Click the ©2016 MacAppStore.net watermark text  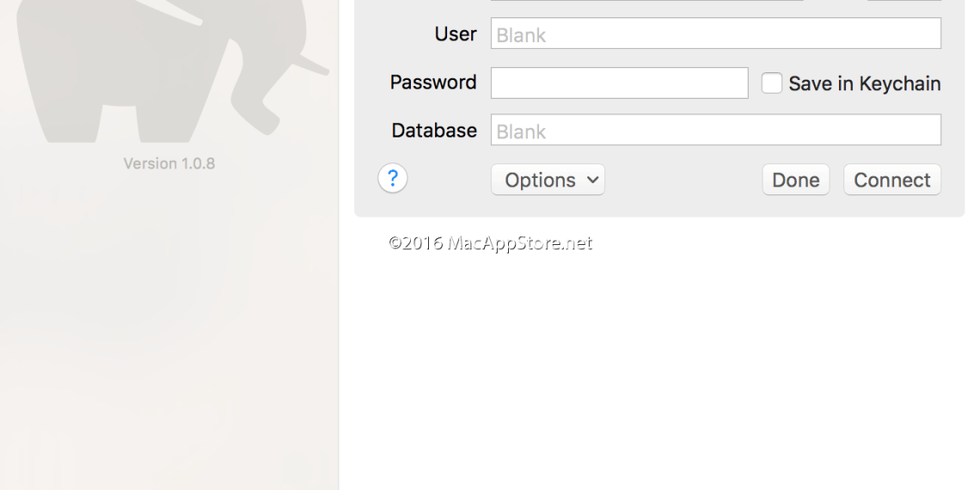point(490,243)
